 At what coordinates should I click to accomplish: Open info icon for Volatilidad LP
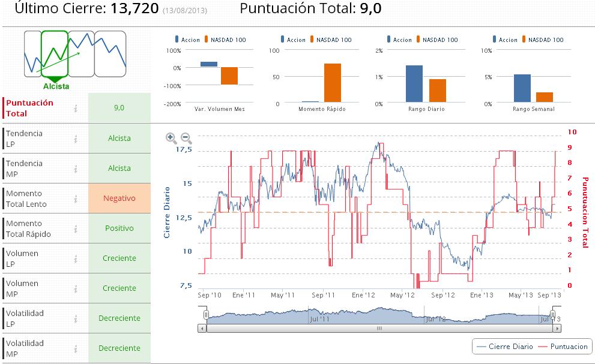tap(76, 319)
